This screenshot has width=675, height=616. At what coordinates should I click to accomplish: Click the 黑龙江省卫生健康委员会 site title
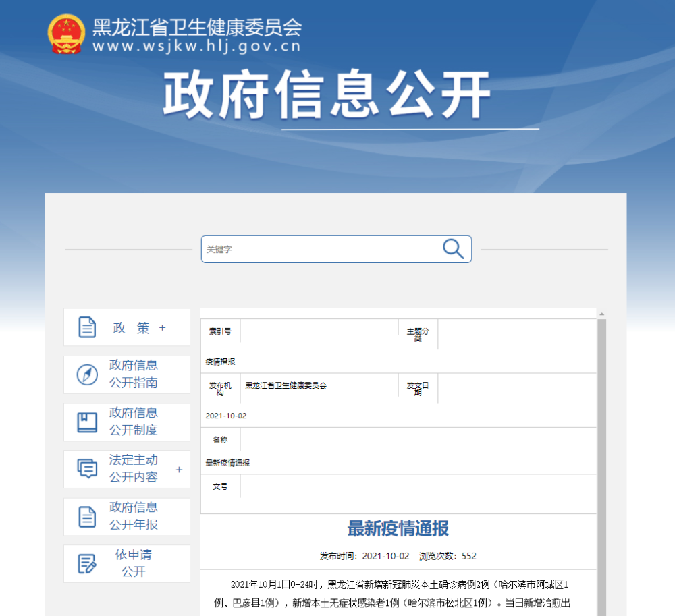pos(196,27)
